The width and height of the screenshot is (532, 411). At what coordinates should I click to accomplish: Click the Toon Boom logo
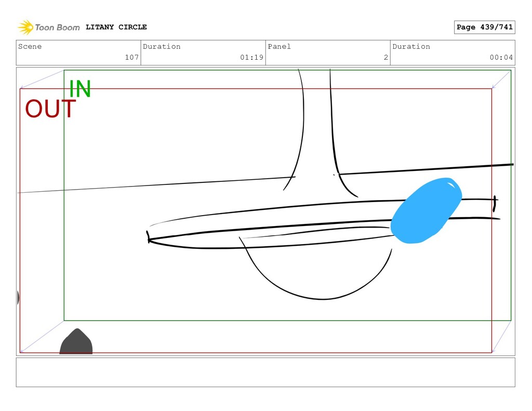[x=48, y=27]
